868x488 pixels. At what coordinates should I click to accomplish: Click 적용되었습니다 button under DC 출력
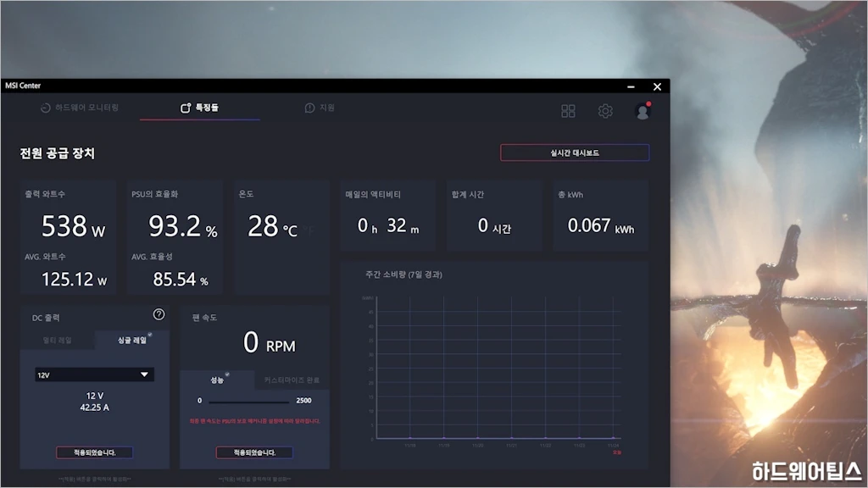tap(94, 452)
